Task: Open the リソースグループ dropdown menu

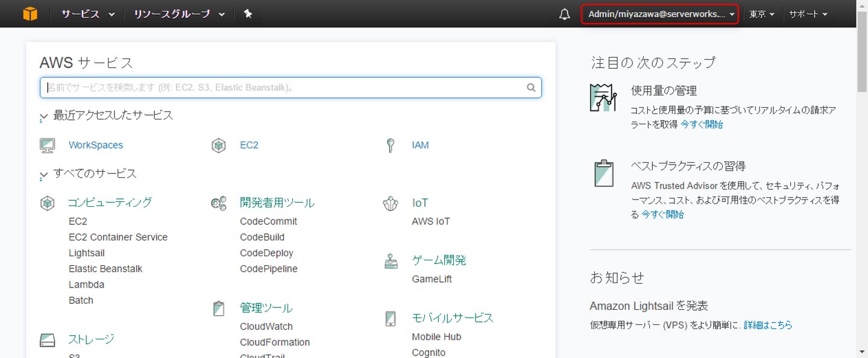Action: coord(179,14)
